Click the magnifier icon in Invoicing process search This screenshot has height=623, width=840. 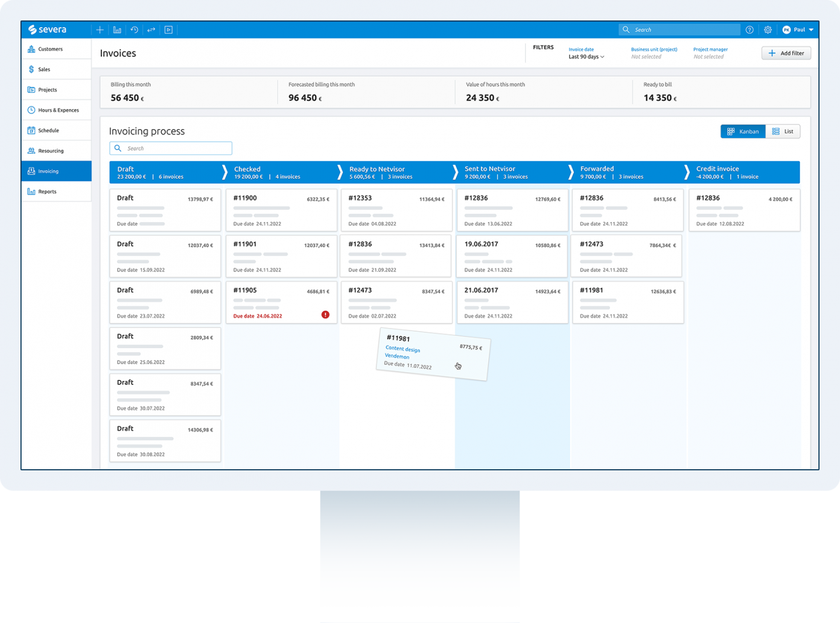(118, 148)
